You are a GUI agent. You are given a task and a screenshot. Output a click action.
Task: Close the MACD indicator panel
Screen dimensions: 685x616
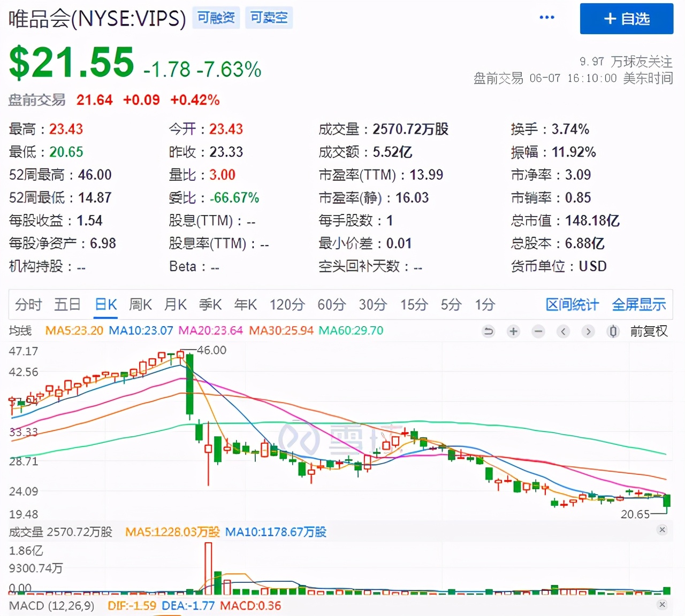[663, 604]
